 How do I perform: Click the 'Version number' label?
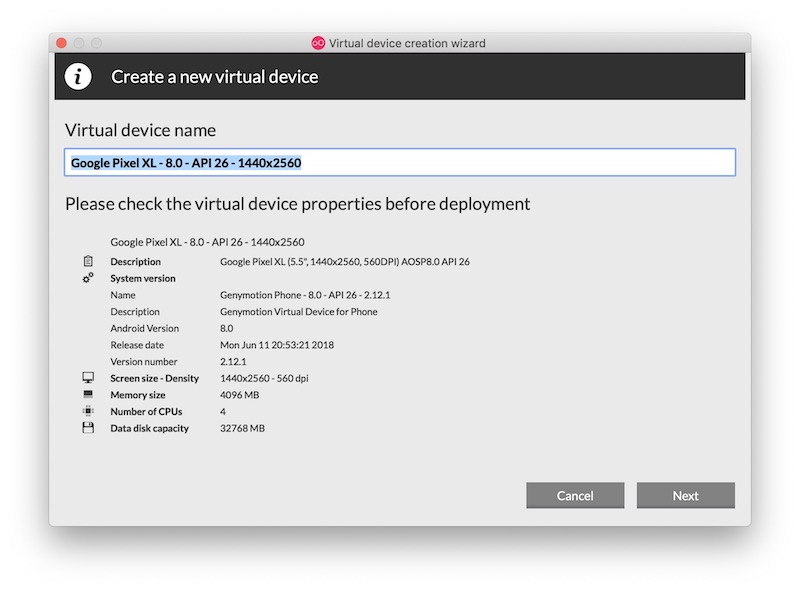(x=144, y=362)
